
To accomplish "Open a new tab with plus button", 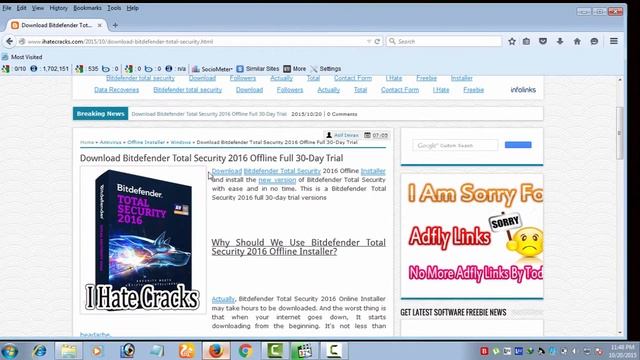I will [x=115, y=25].
